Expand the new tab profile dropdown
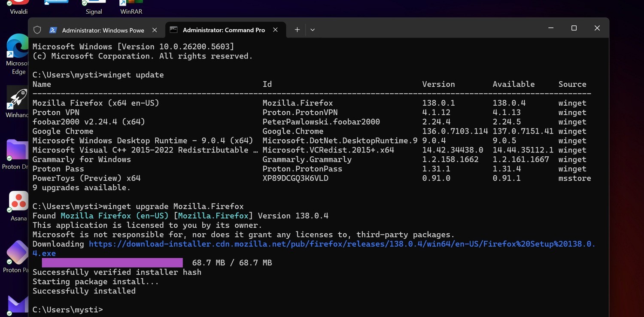Image resolution: width=644 pixels, height=317 pixels. click(313, 30)
